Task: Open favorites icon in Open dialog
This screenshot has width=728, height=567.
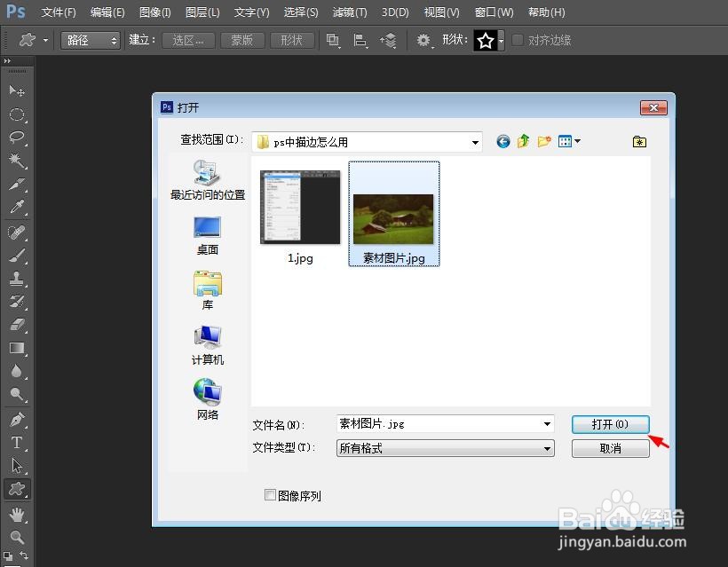Action: (639, 141)
